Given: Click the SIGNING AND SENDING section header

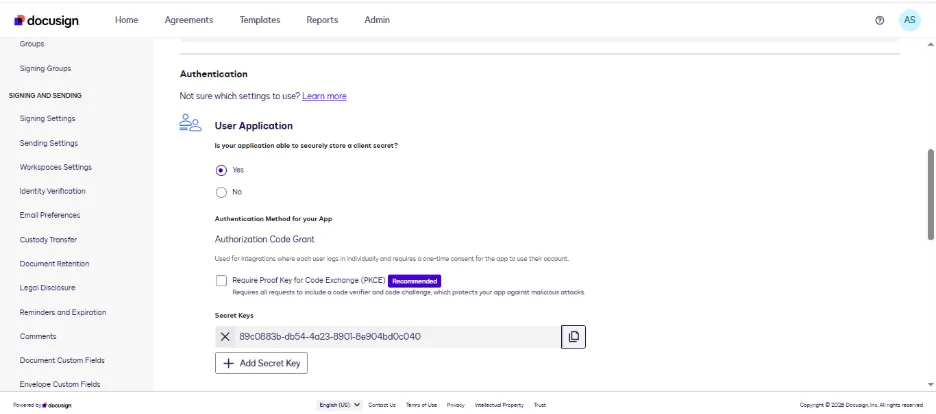Looking at the screenshot, I should pyautogui.click(x=45, y=95).
